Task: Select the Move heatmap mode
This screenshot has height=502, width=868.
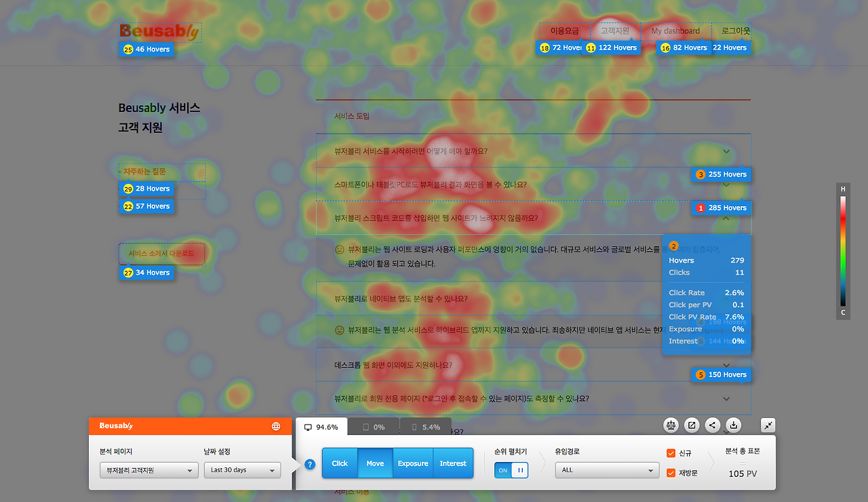Action: [x=375, y=463]
